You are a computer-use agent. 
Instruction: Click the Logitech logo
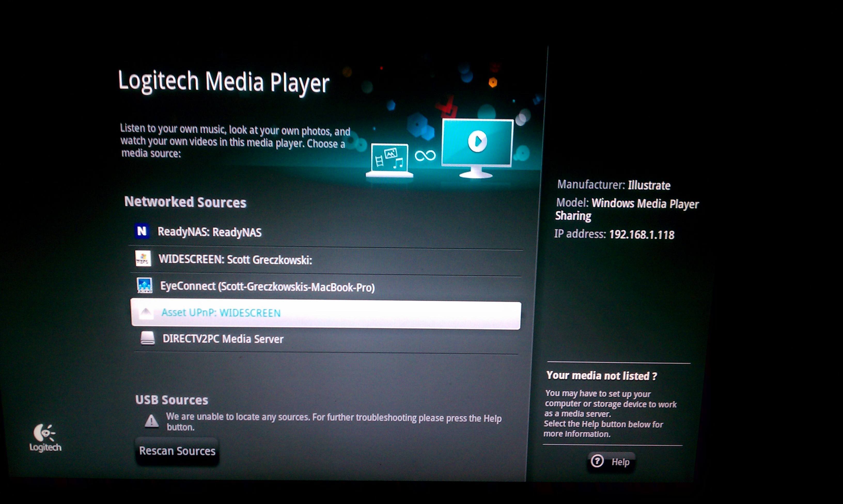(x=45, y=437)
